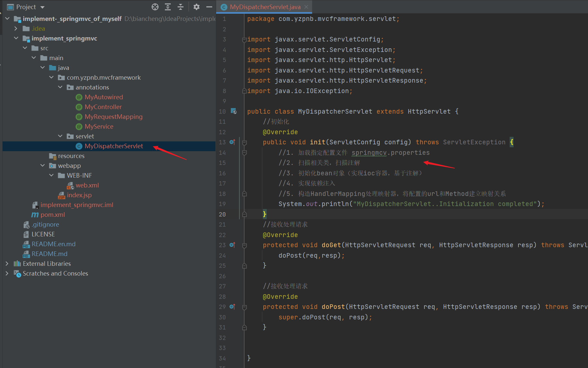Collapse the implement_springmvc module
This screenshot has height=368, width=588.
tap(16, 38)
